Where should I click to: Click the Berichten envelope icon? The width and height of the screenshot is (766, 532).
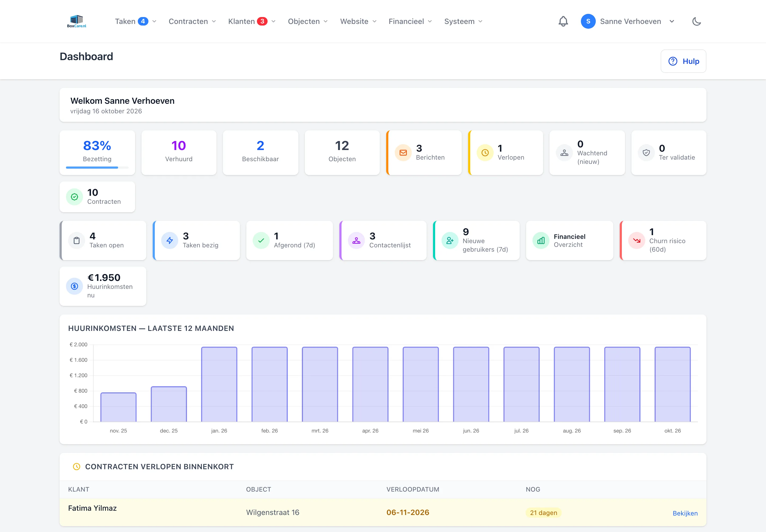[403, 153]
